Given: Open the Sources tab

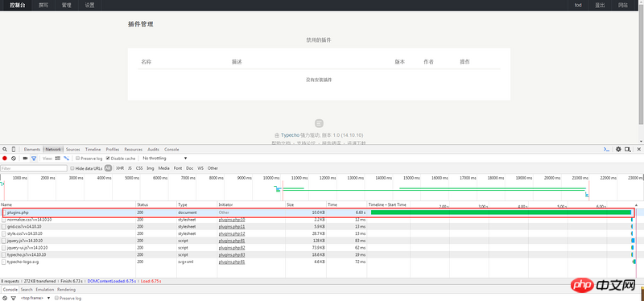Looking at the screenshot, I should pos(73,150).
